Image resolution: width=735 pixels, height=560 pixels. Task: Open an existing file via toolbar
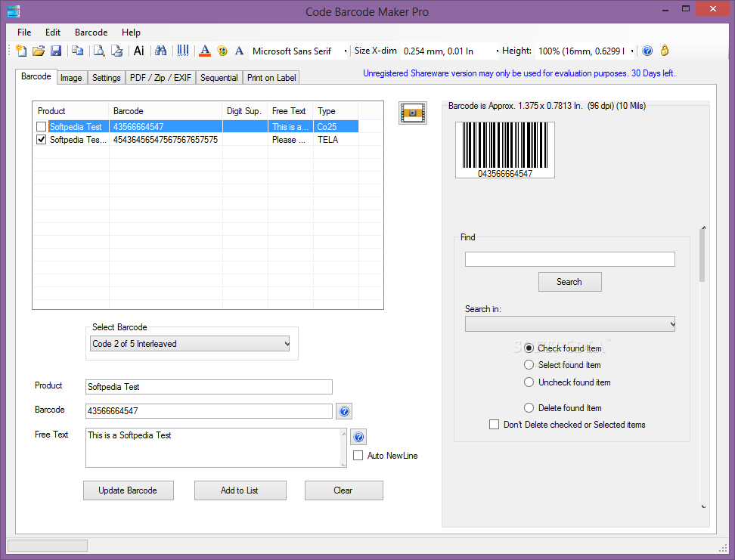[x=39, y=51]
